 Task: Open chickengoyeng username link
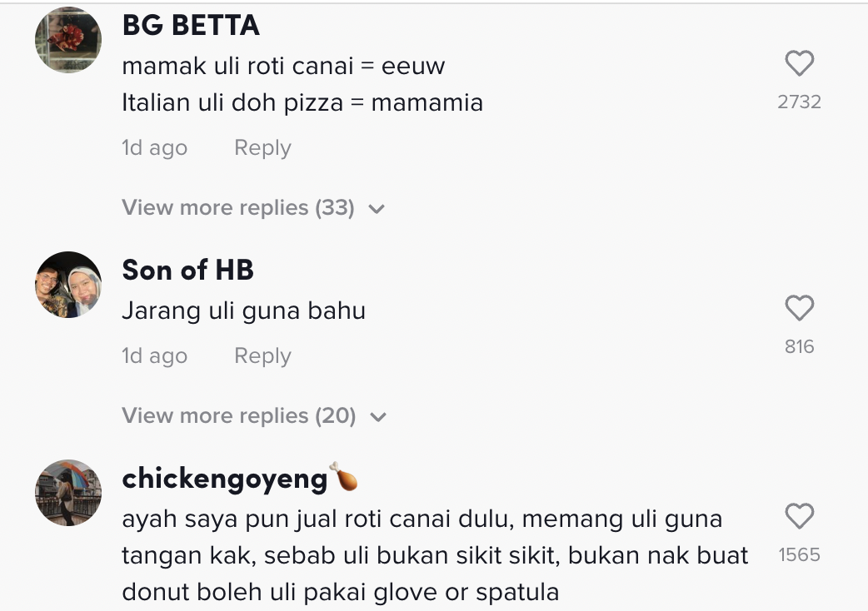(225, 479)
